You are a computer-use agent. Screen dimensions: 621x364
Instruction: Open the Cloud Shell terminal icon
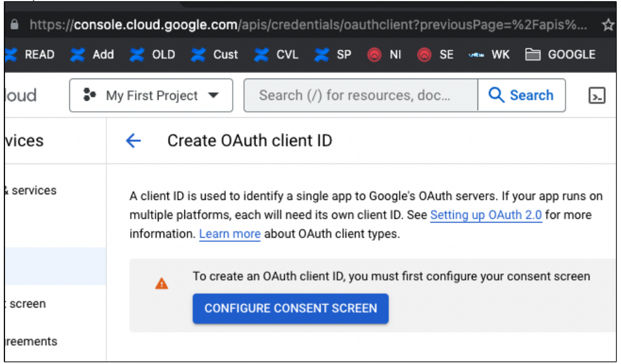(596, 96)
